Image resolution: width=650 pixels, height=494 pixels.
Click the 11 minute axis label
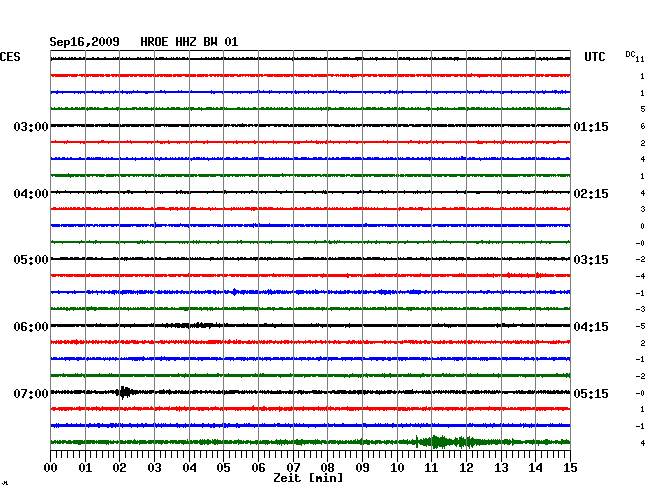(x=431, y=468)
